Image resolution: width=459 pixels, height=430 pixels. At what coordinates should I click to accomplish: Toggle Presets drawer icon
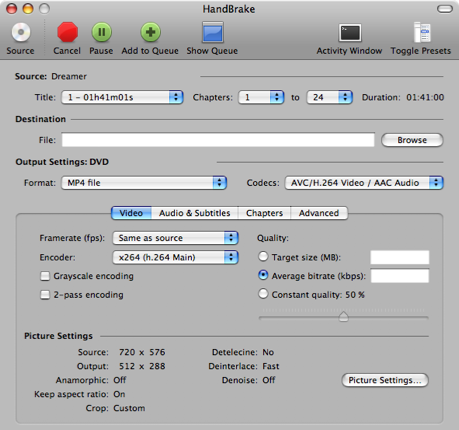(x=422, y=32)
